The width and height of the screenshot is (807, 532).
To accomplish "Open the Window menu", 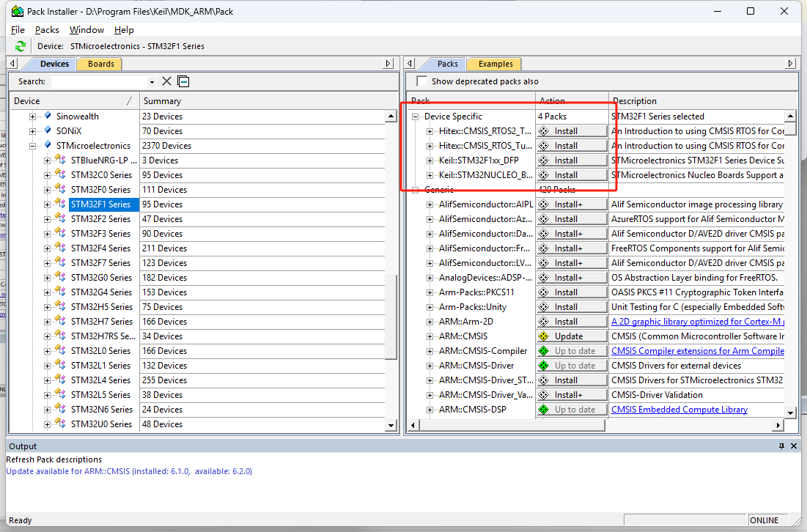I will point(86,30).
